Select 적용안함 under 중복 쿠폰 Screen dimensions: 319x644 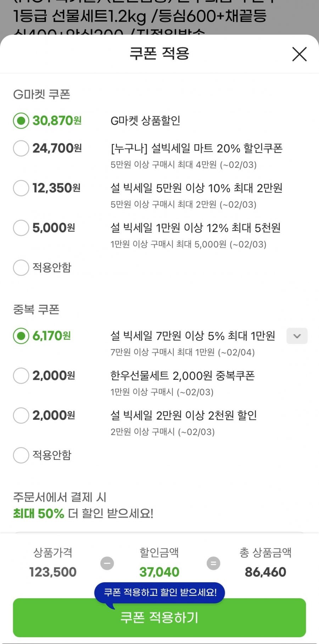[x=21, y=455]
